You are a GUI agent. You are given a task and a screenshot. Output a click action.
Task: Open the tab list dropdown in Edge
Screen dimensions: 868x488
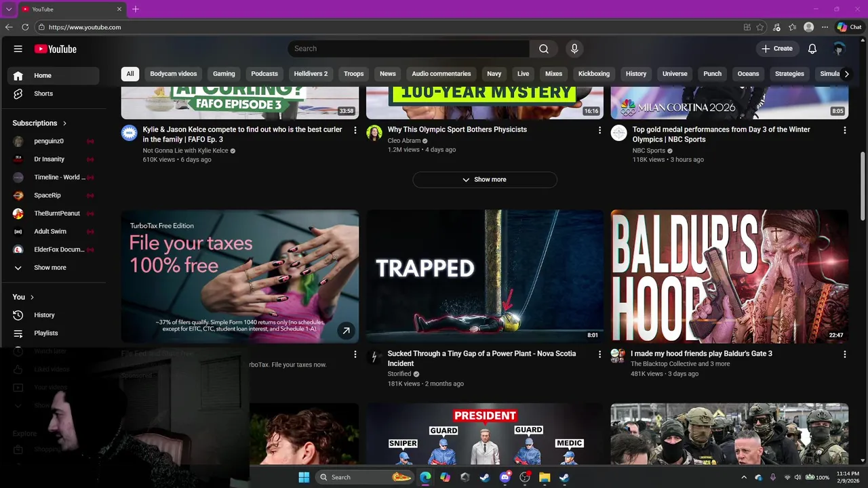[9, 9]
